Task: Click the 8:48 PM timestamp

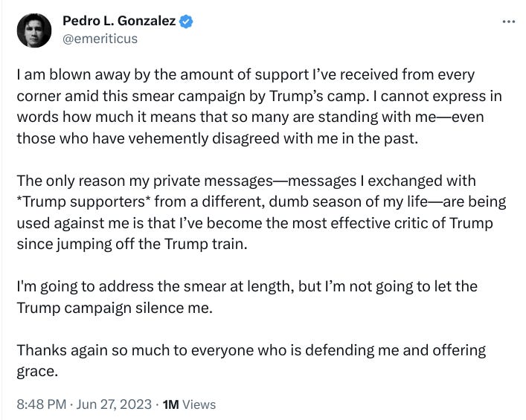Action: (42, 404)
